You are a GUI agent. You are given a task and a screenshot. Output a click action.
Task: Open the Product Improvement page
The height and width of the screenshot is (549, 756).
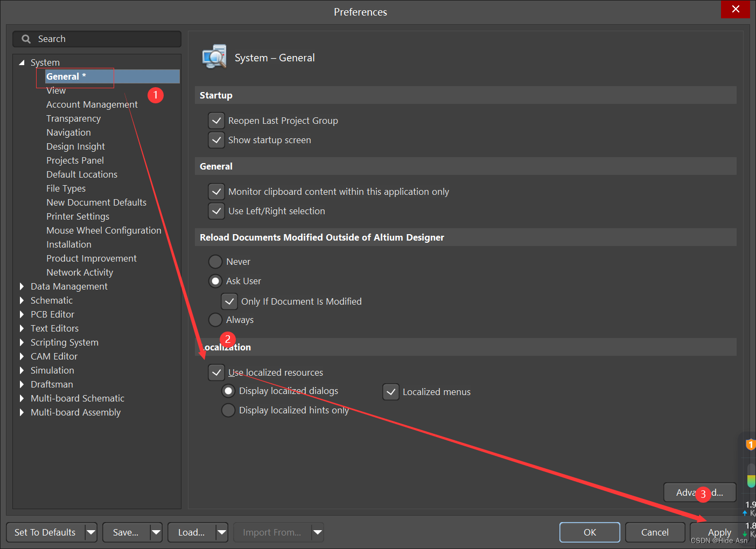(92, 258)
